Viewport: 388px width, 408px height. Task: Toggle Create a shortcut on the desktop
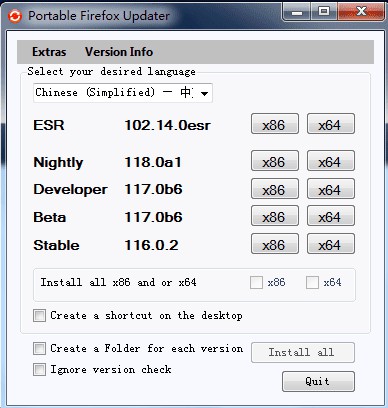click(x=39, y=315)
